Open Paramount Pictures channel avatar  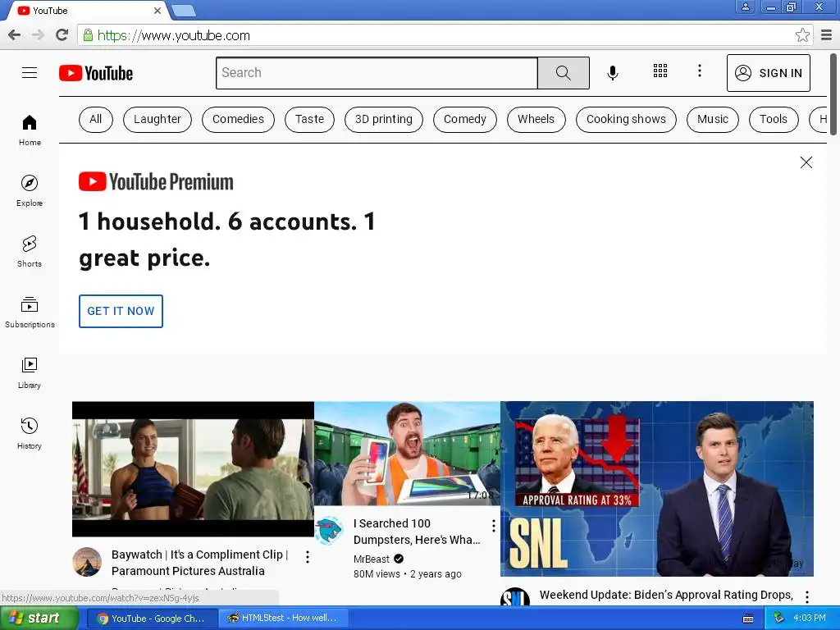pyautogui.click(x=87, y=561)
